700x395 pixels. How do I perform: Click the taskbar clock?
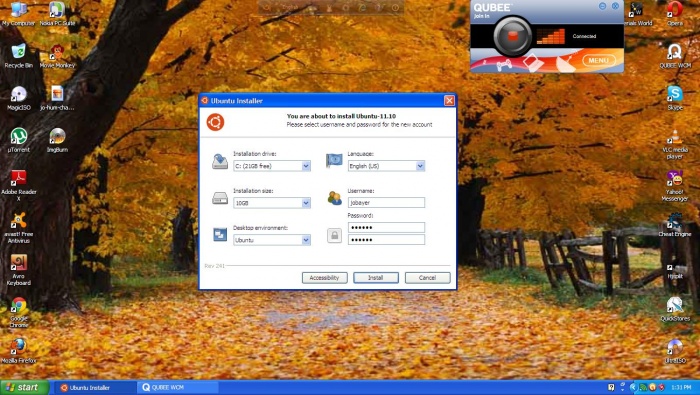(681, 387)
